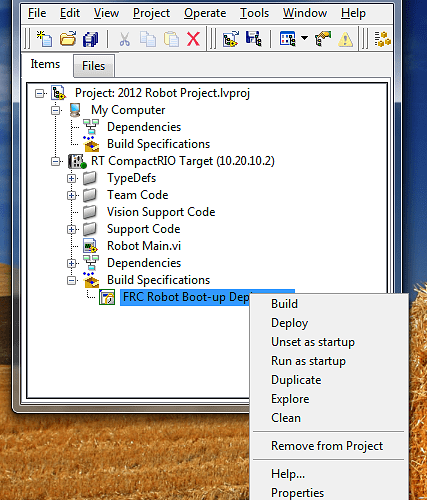Click the TypeDefs folder icon
427x500 pixels.
point(90,178)
